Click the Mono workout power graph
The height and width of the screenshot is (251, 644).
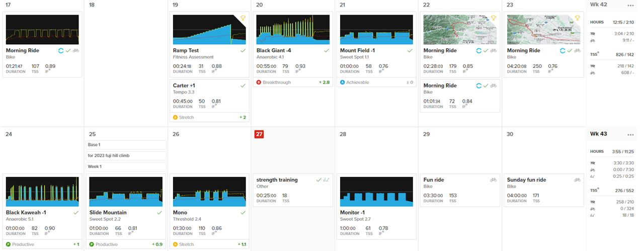click(209, 191)
